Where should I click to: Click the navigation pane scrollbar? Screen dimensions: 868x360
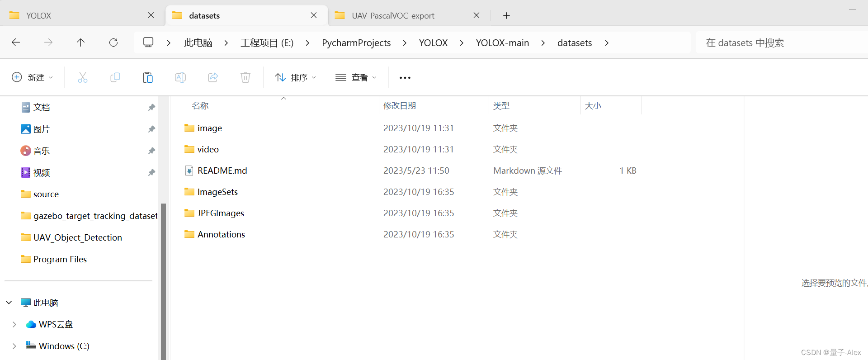point(163,281)
